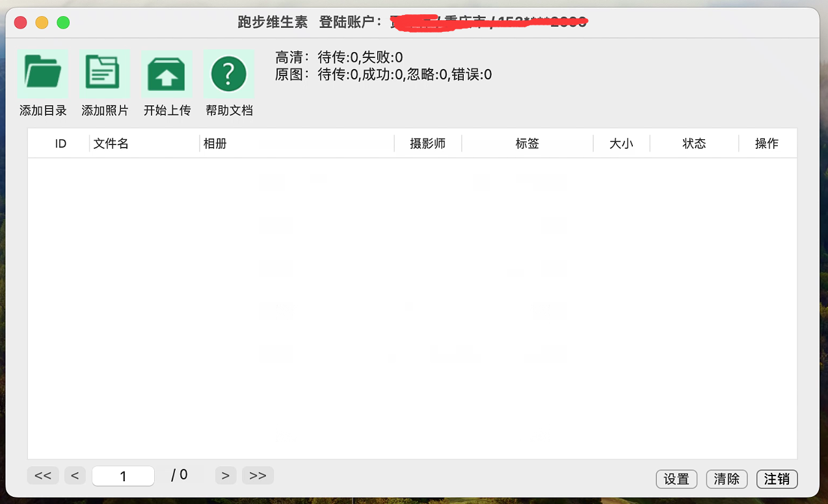Click the 操作 column header

(x=767, y=144)
